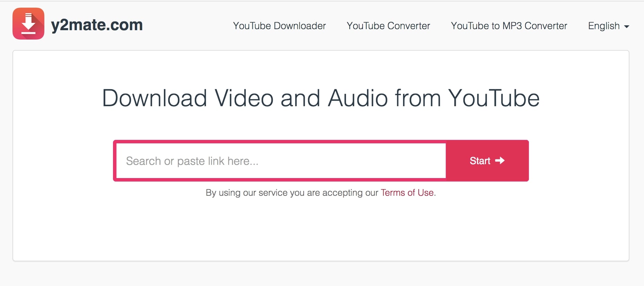Click the word 'YouTube' in main heading
The width and height of the screenshot is (644, 286).
494,98
